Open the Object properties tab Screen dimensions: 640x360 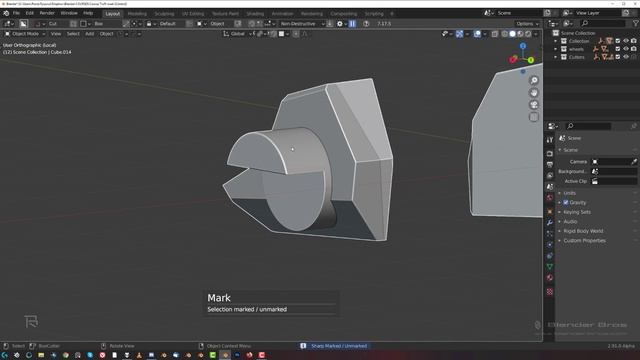pyautogui.click(x=550, y=212)
